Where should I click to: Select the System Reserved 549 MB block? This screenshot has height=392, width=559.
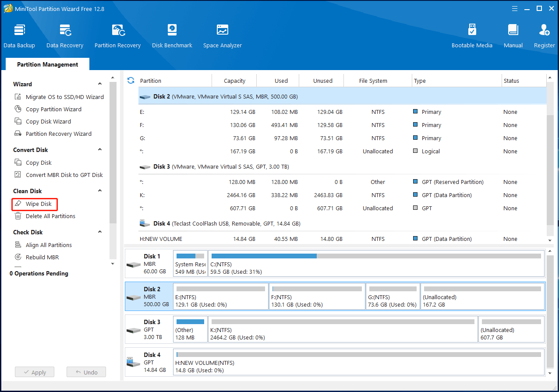tap(190, 264)
